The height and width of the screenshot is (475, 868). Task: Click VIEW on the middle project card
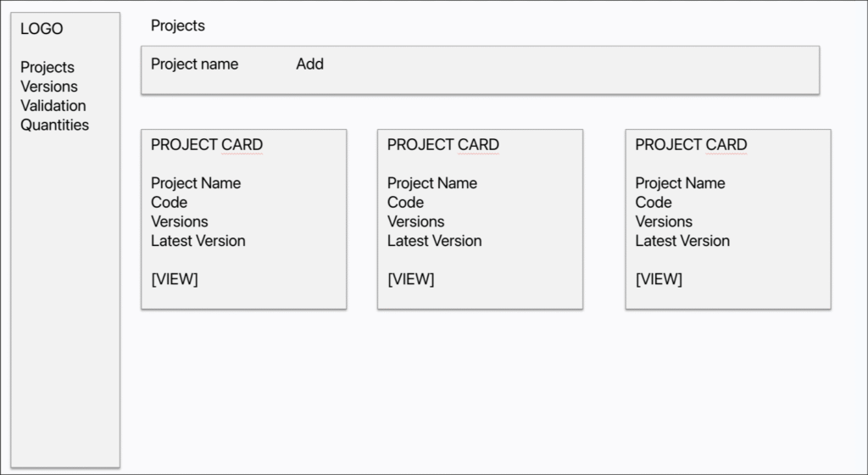[x=411, y=279]
